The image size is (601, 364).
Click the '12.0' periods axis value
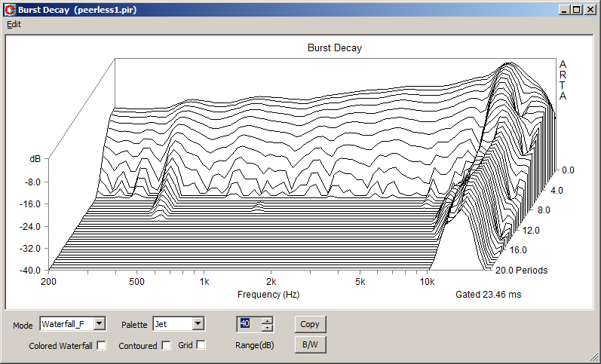pyautogui.click(x=531, y=231)
